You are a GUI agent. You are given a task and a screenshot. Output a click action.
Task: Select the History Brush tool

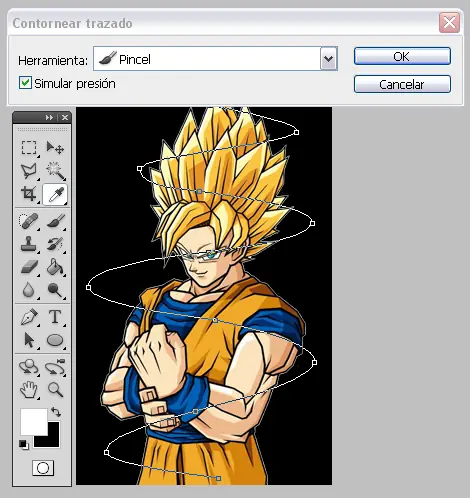pos(55,244)
